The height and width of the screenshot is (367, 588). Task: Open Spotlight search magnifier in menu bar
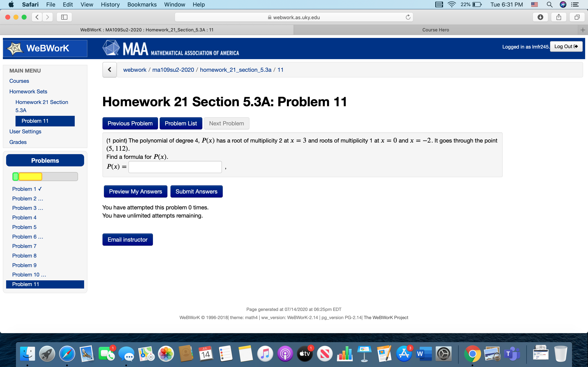tap(549, 5)
